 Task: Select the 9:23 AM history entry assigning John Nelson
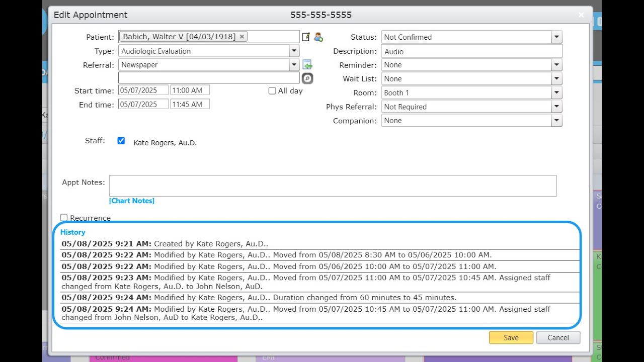pyautogui.click(x=320, y=282)
